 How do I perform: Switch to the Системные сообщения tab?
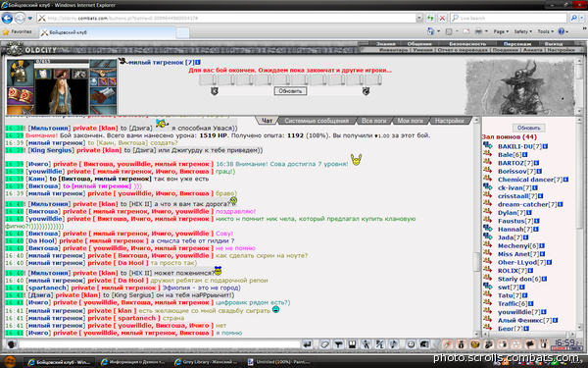[317, 121]
